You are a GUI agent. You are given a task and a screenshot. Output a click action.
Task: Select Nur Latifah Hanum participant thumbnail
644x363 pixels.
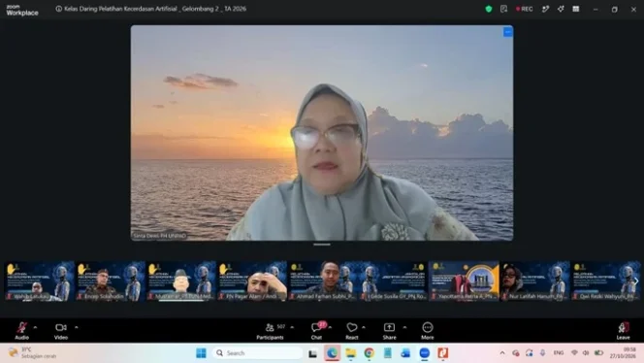tap(534, 280)
